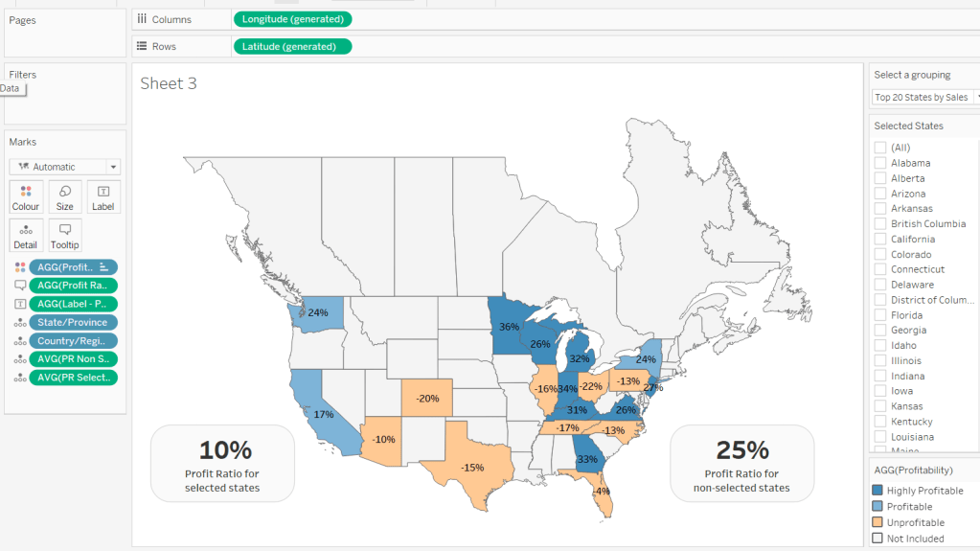Click tooltip icon beside AGG(Profit Ra..) pill
Viewport: 980px width, 551px height.
(19, 286)
